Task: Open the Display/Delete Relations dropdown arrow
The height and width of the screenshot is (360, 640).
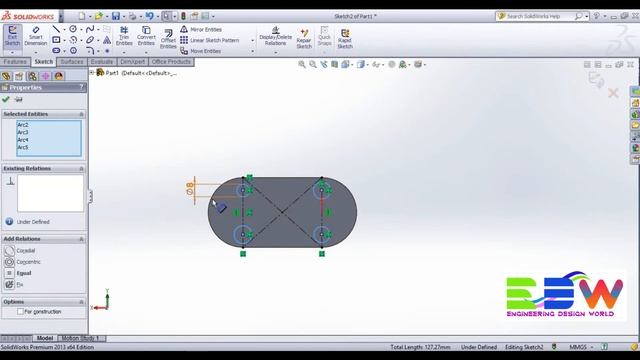Action: click(x=276, y=53)
